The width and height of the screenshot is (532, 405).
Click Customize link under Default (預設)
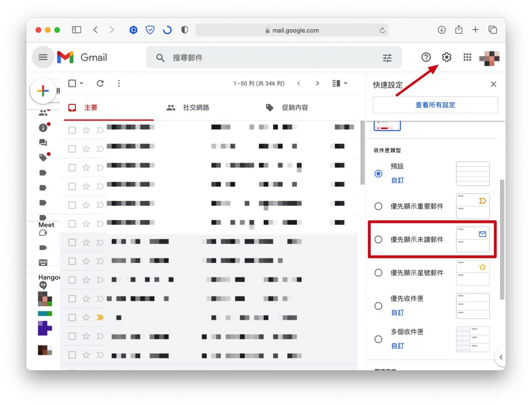pos(397,180)
